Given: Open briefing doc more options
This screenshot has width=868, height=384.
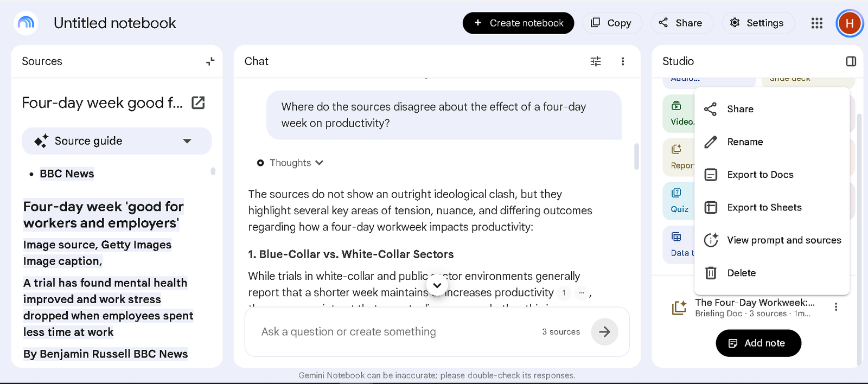Looking at the screenshot, I should coord(836,307).
